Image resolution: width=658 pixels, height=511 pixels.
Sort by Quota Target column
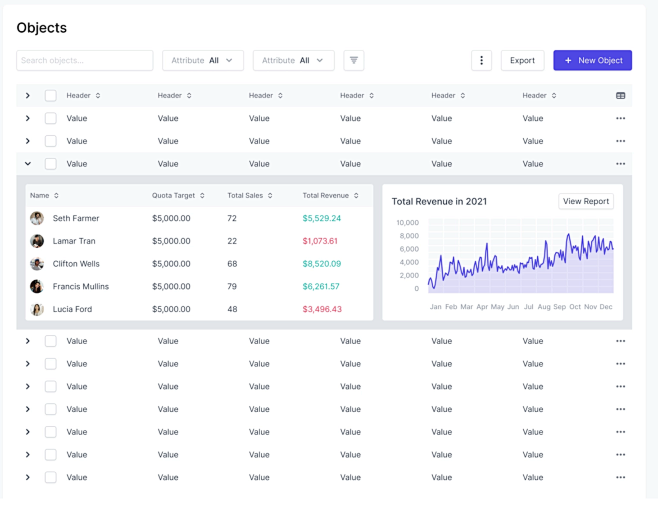[178, 196]
